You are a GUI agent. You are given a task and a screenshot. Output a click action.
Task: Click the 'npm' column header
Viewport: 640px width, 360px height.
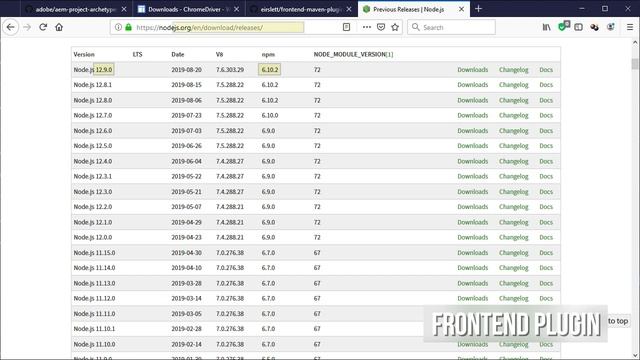(268, 54)
